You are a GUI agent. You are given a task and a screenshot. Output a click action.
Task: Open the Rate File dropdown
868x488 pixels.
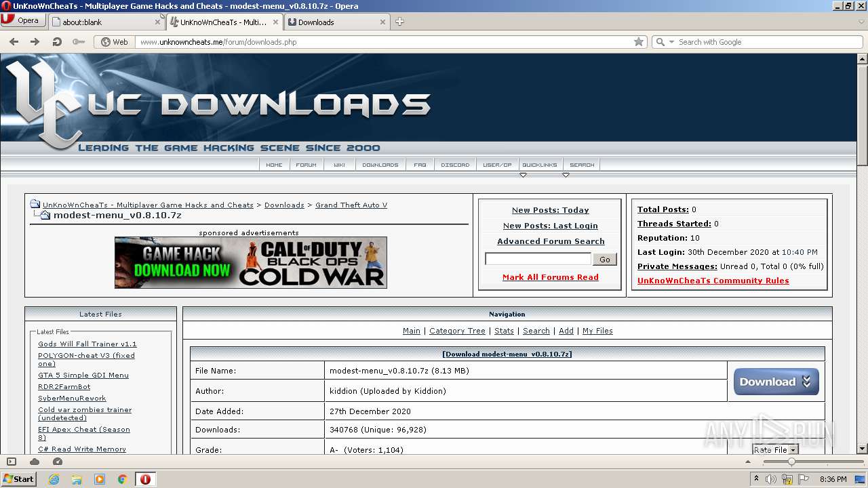775,449
